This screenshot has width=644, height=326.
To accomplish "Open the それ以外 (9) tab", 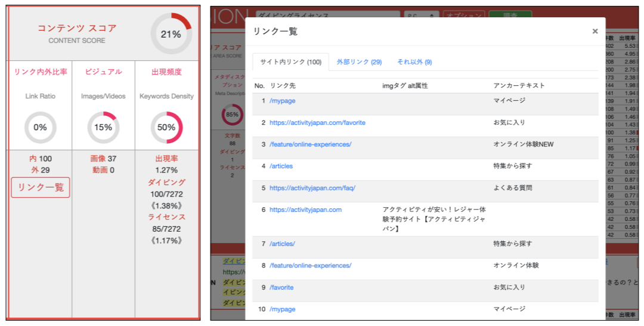I will 414,61.
